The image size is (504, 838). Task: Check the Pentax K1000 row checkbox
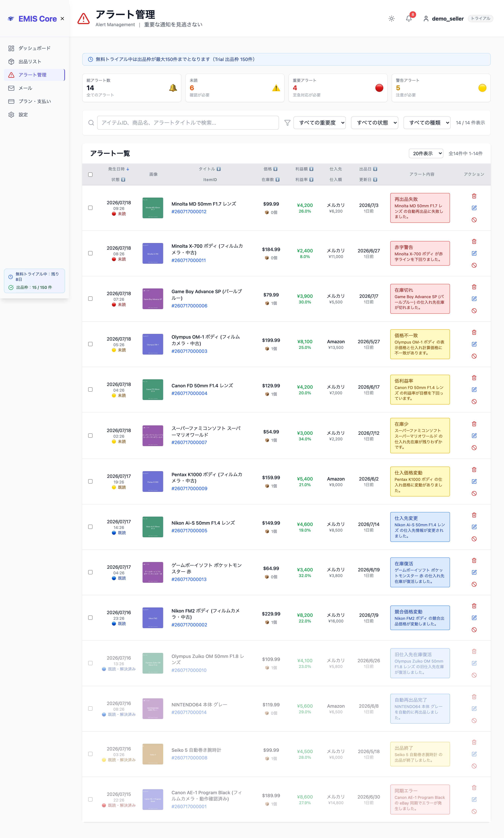click(x=90, y=481)
